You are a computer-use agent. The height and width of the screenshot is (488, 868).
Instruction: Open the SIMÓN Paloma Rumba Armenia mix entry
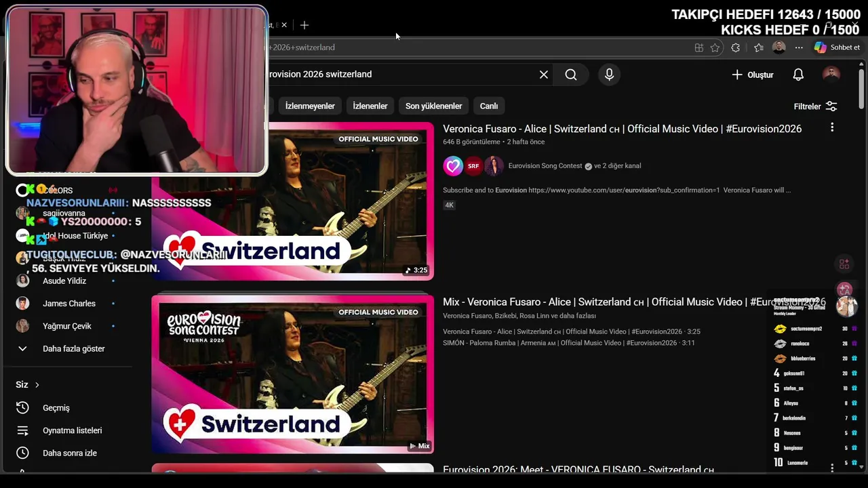point(568,343)
